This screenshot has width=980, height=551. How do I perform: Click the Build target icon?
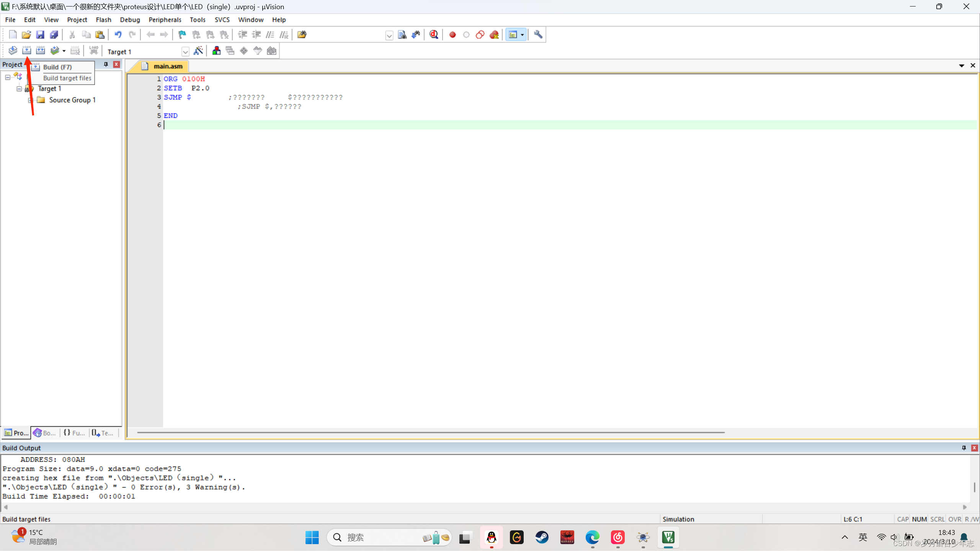coord(26,51)
